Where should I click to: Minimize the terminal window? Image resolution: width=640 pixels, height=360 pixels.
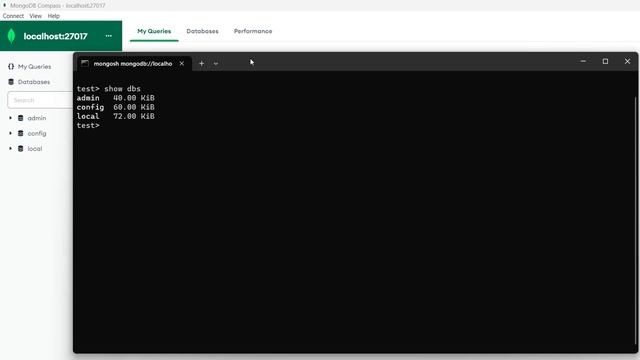coord(583,61)
